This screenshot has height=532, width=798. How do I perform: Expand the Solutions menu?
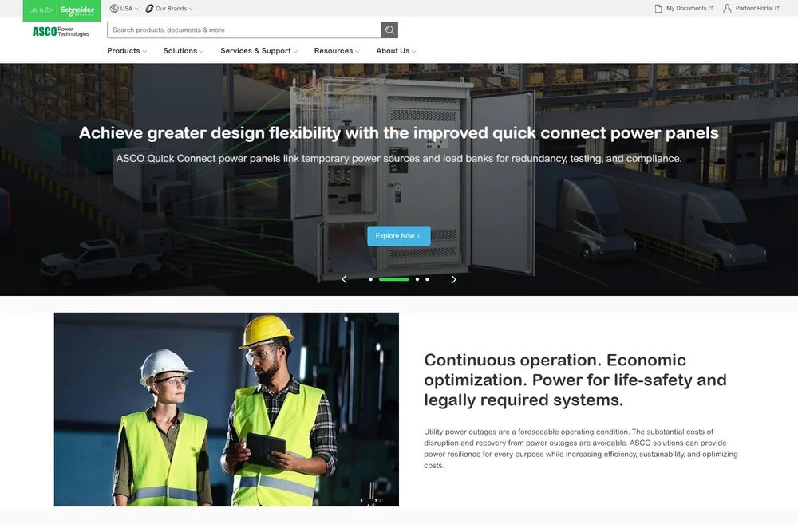click(184, 51)
